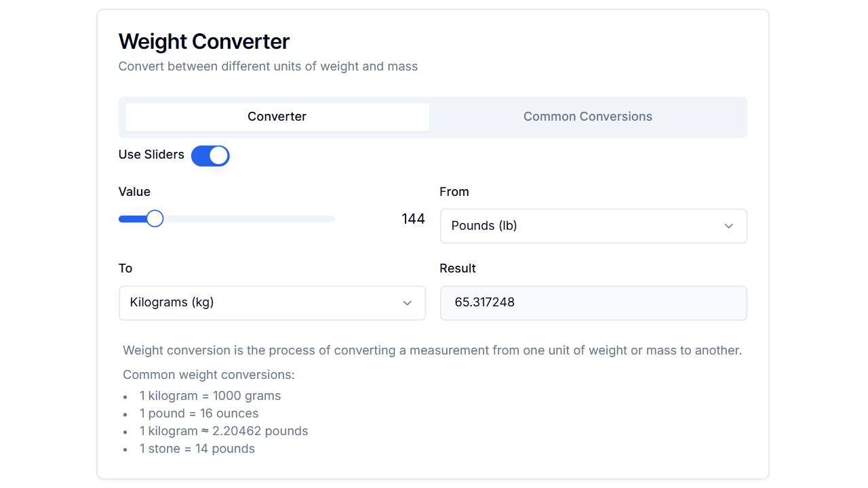This screenshot has height=488, width=868.
Task: Open the To unit dropdown showing Kilograms
Action: 272,303
